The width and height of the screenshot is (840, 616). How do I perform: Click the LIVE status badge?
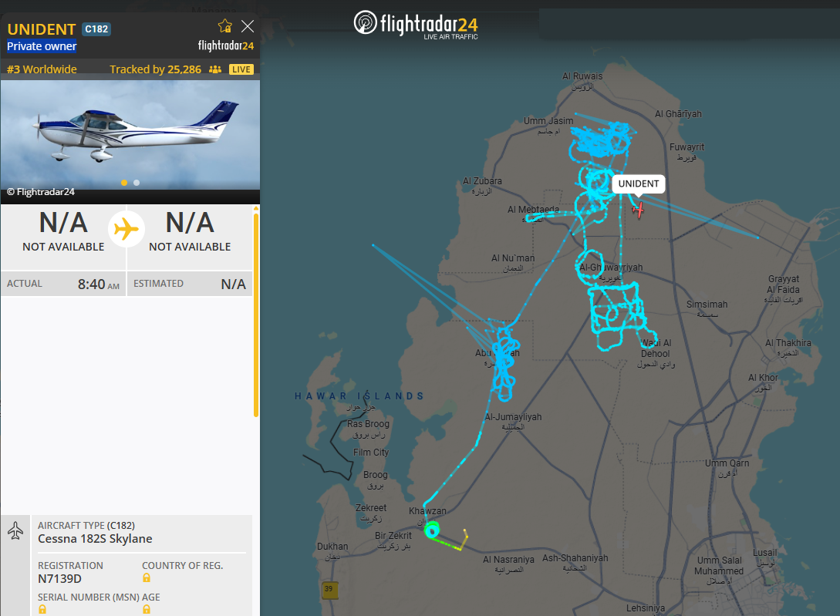241,69
